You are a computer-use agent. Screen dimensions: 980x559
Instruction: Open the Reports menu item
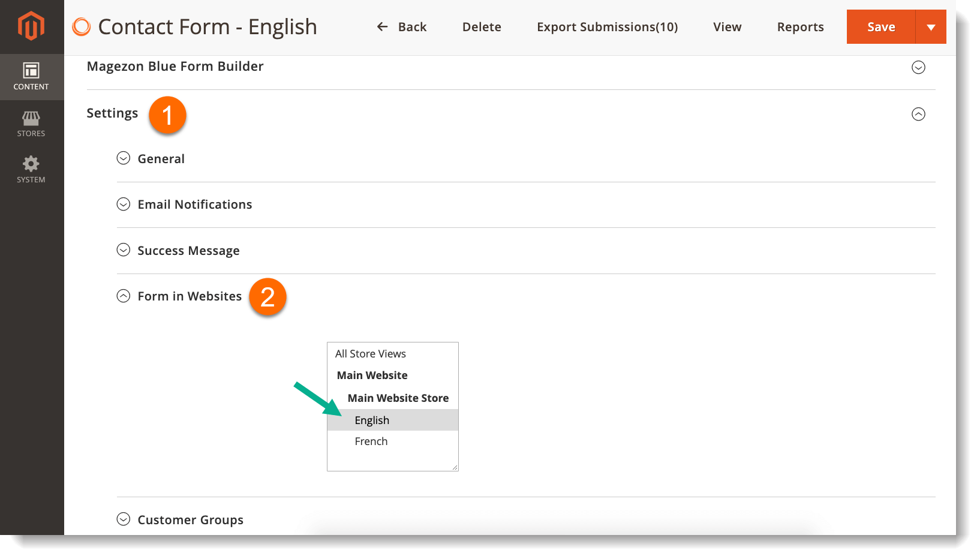800,26
